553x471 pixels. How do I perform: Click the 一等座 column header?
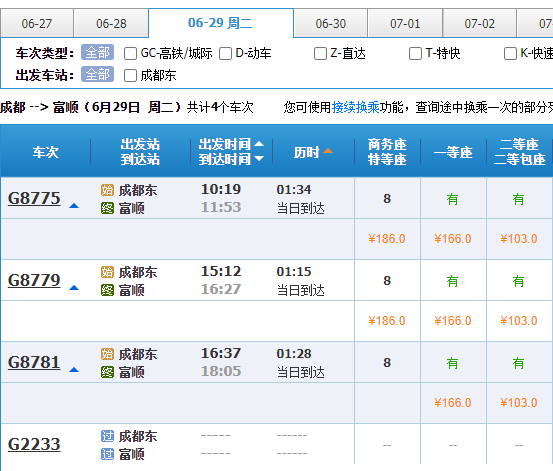pyautogui.click(x=453, y=152)
